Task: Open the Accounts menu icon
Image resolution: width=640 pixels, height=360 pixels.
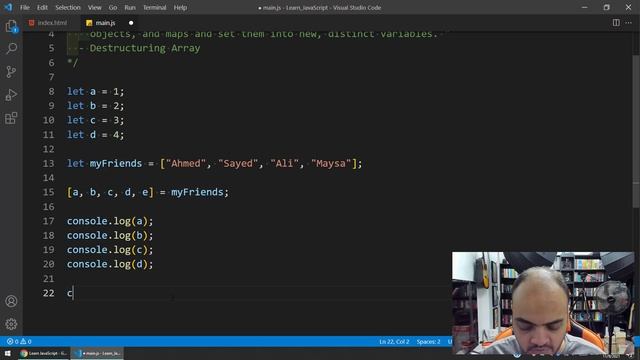Action: click(x=11, y=301)
